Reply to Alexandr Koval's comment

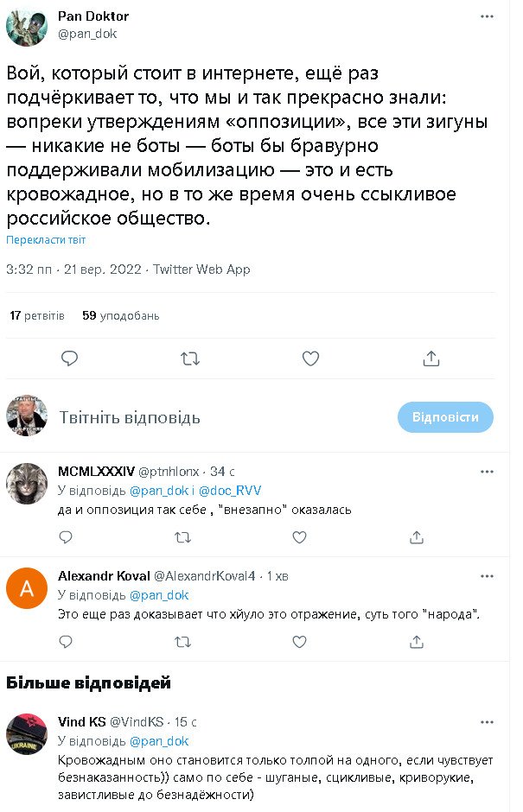(x=66, y=642)
